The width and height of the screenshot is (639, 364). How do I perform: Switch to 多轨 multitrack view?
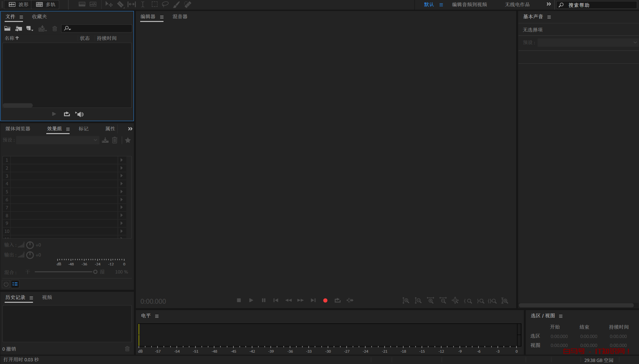46,5
